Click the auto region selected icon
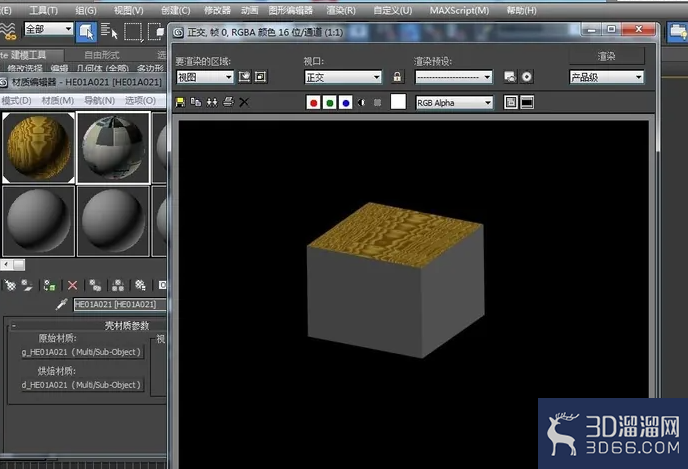The height and width of the screenshot is (469, 688). point(260,77)
